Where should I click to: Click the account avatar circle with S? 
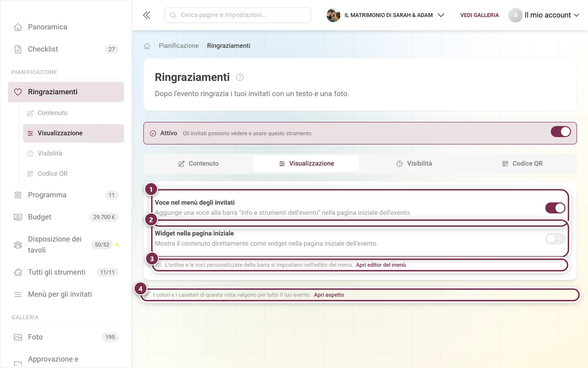pos(515,15)
